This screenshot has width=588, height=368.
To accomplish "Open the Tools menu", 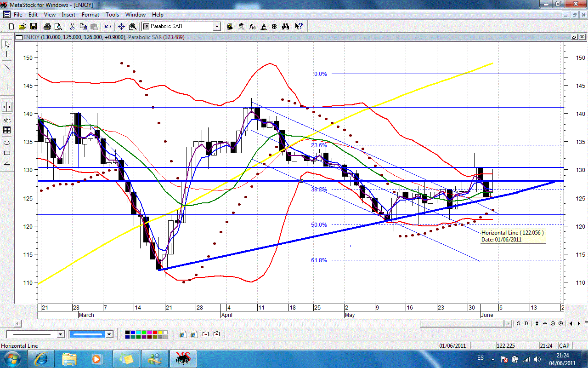I will pos(113,15).
